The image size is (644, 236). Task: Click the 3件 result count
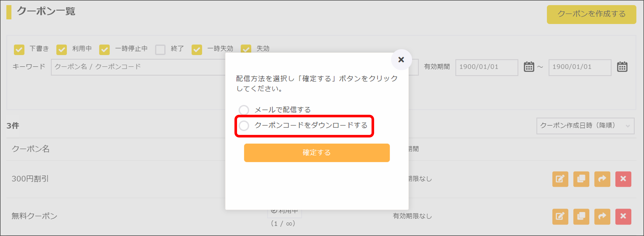13,126
